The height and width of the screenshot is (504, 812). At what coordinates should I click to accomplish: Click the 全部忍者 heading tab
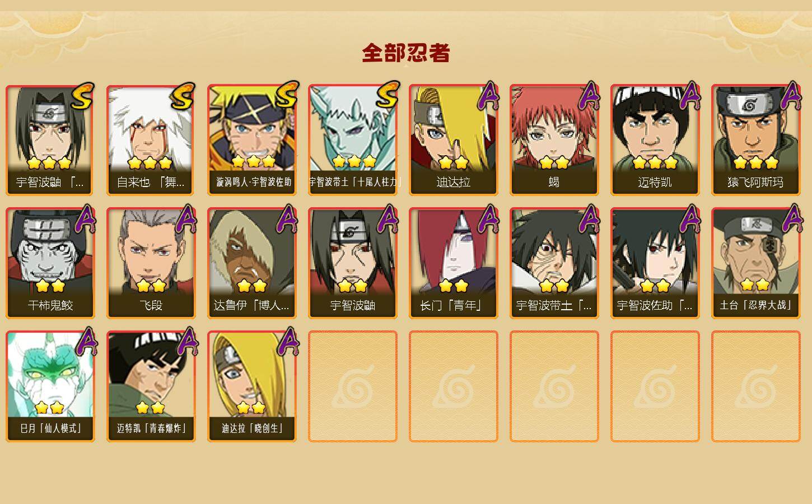[x=406, y=53]
